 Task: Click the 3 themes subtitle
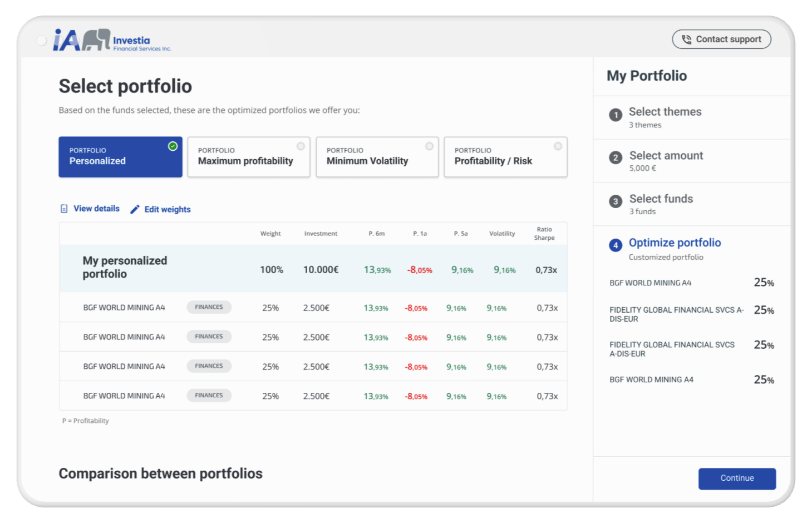point(645,125)
